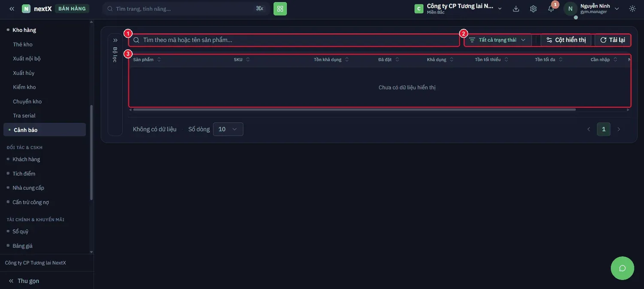Image resolution: width=644 pixels, height=289 pixels.
Task: Sort by Tồn tối đa column
Action: click(549, 60)
